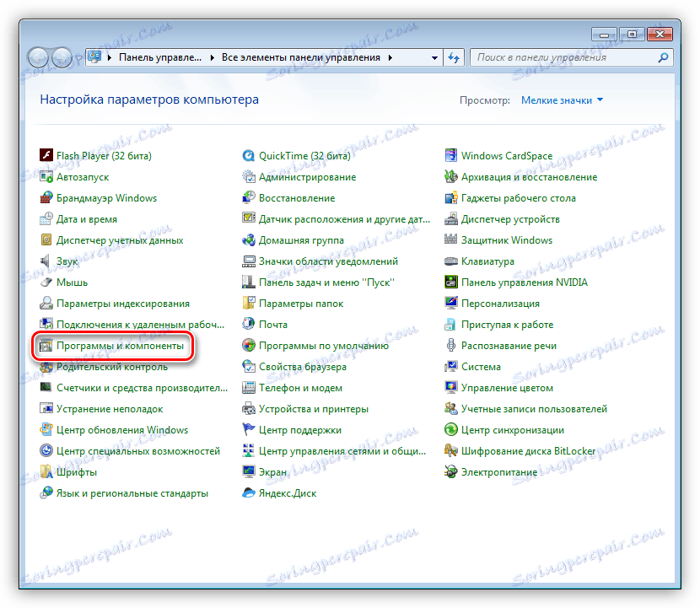Select Все элементы панели управления breadcrumb

pos(301,57)
